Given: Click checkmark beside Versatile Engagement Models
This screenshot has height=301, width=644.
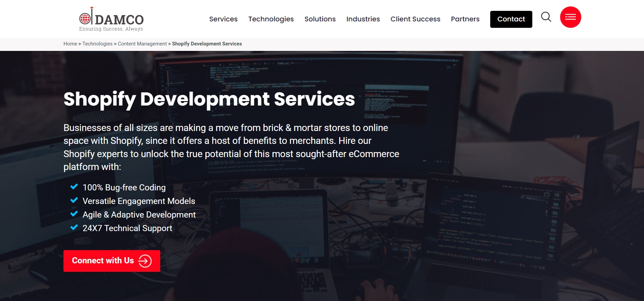Looking at the screenshot, I should point(74,200).
